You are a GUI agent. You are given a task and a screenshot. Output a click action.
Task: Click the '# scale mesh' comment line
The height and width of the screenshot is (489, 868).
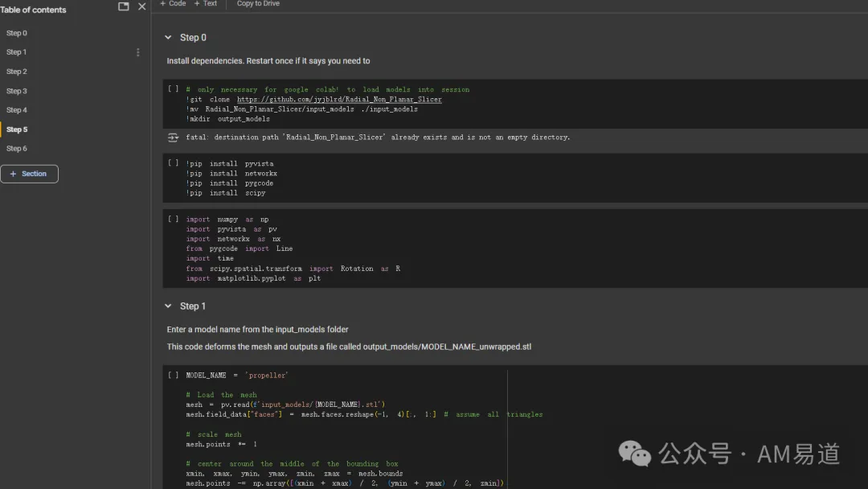214,435
